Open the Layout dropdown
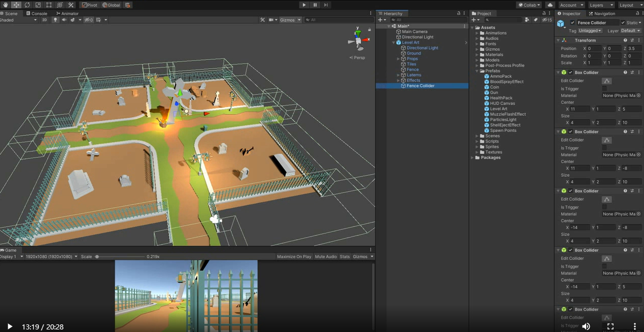This screenshot has height=332, width=644. [x=629, y=5]
